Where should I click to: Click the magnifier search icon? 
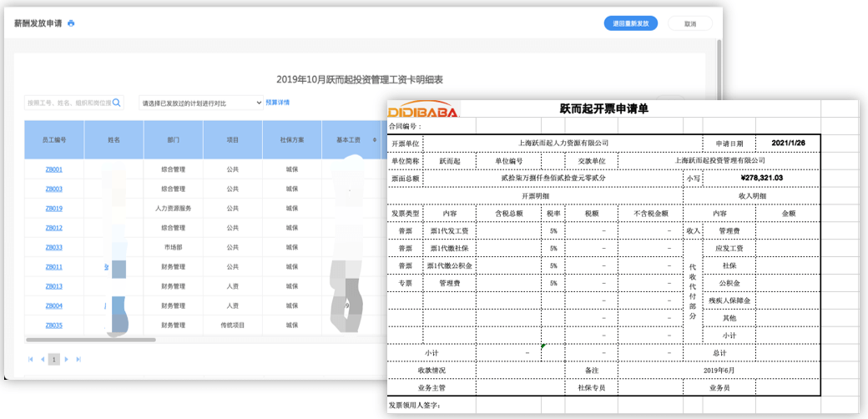(117, 103)
